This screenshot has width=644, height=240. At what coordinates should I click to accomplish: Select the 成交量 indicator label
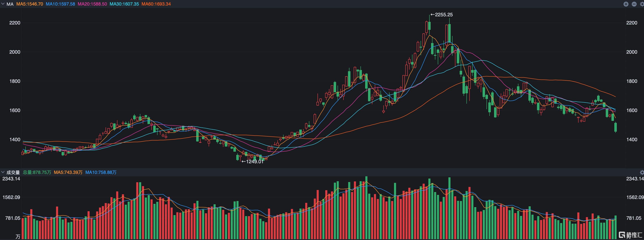click(13, 172)
